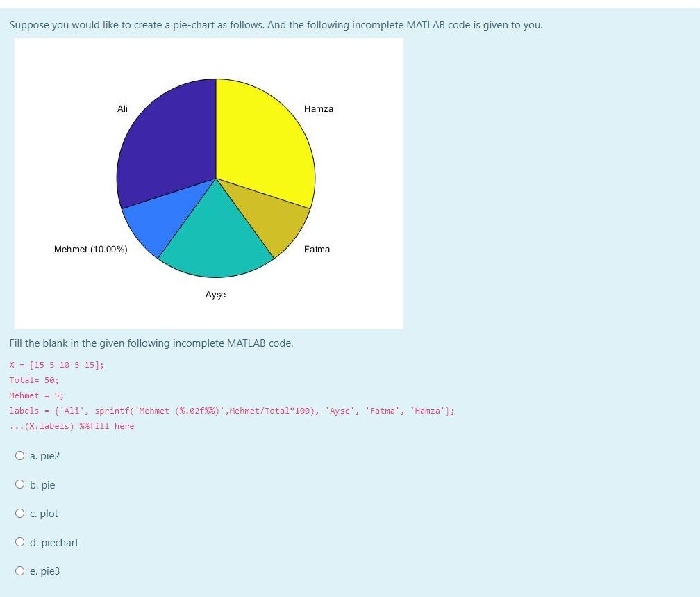This screenshot has height=597, width=700.
Task: Click the "Hamza" label on the chart
Action: coord(318,109)
